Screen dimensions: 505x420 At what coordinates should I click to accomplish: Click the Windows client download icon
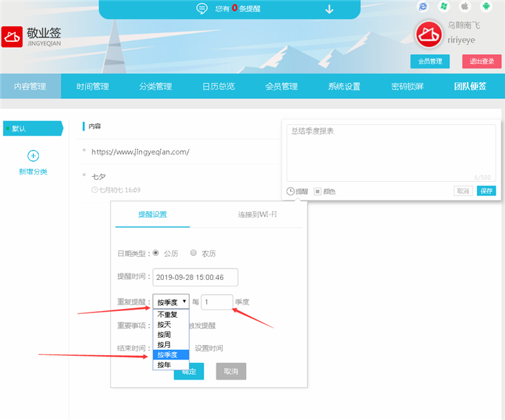pos(444,6)
